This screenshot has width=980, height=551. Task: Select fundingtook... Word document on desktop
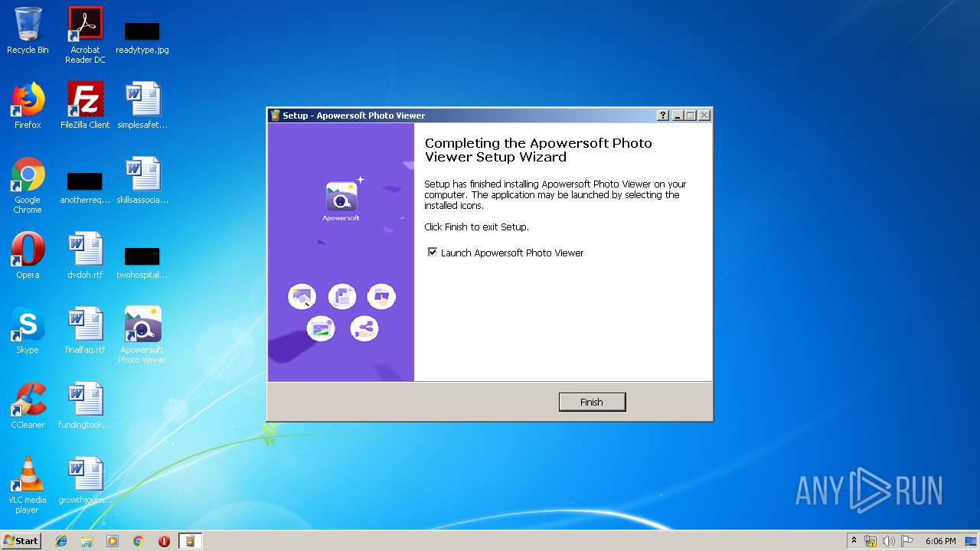coord(85,406)
